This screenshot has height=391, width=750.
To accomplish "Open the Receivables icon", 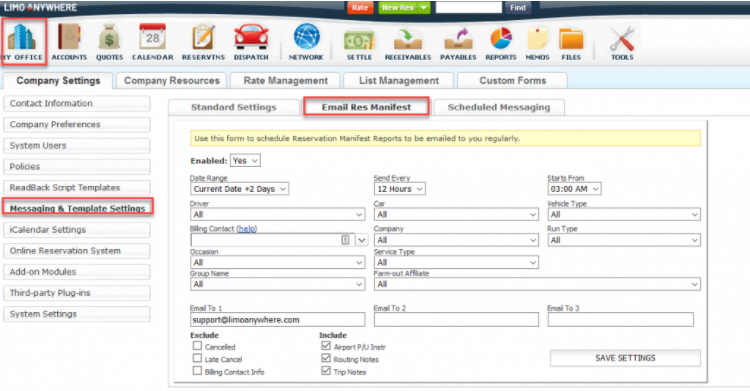I will point(408,39).
